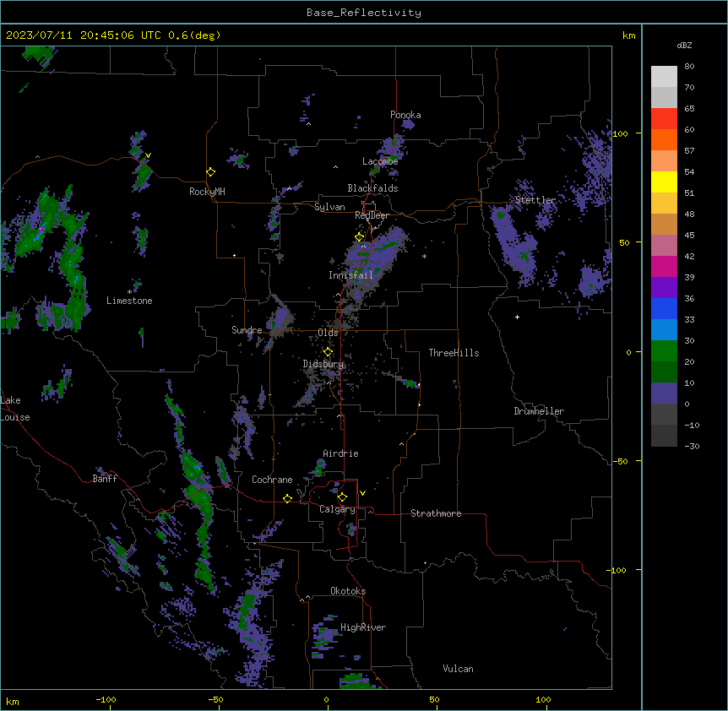Select the violet 36-39 dBZ legend swatch
728x711 pixels.
click(664, 288)
